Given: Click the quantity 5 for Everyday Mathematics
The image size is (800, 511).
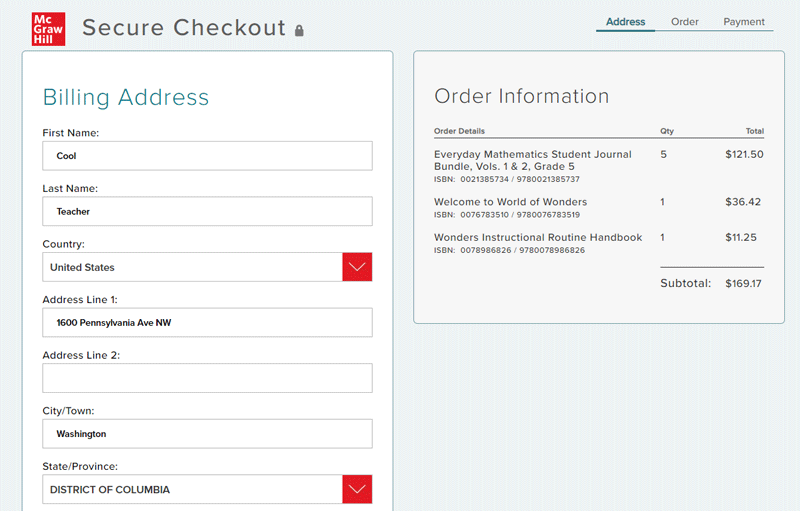Looking at the screenshot, I should (x=663, y=155).
